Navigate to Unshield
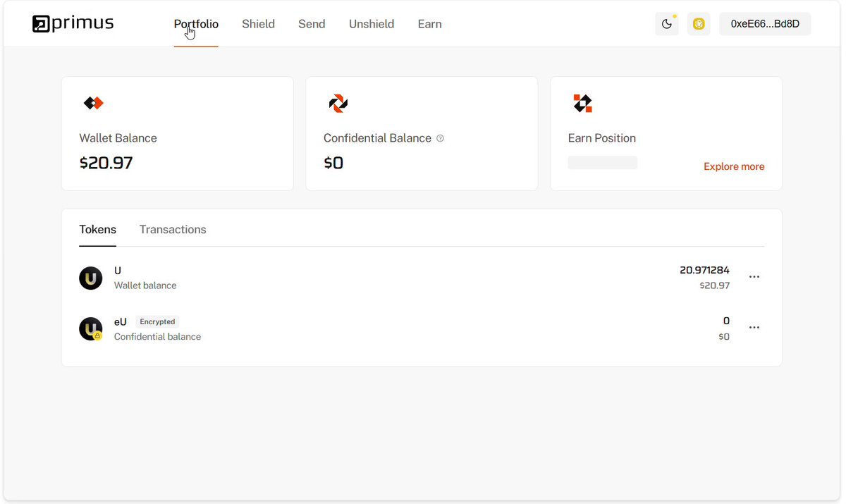 (x=372, y=24)
